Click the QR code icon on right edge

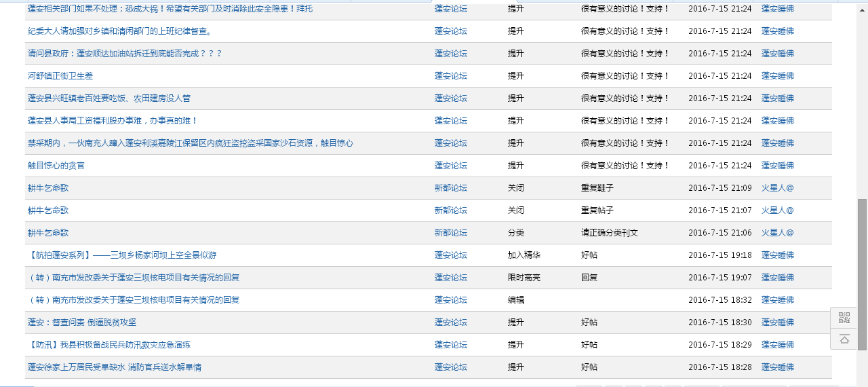(x=844, y=318)
